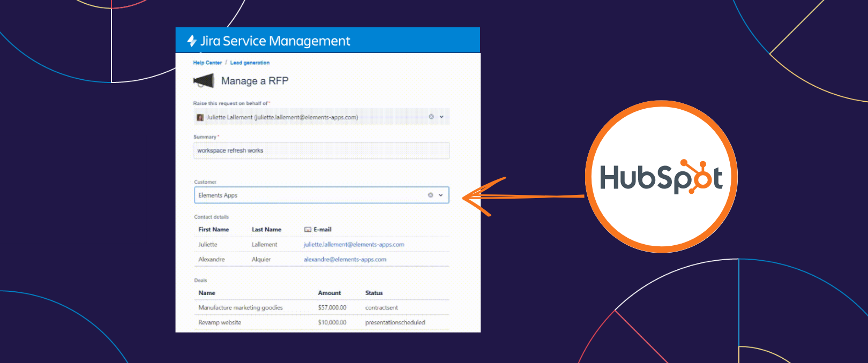Screen dimensions: 868x363
Task: Click into the Summary text field
Action: point(321,150)
